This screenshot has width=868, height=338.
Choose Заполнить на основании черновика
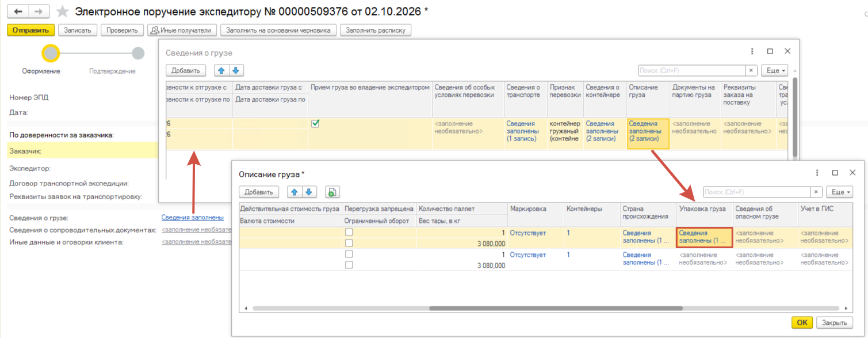(278, 30)
